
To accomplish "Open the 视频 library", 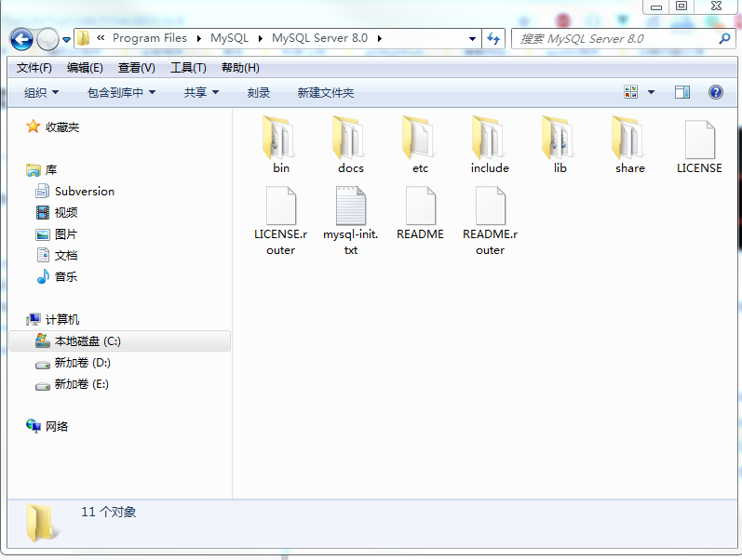I will coord(57,212).
